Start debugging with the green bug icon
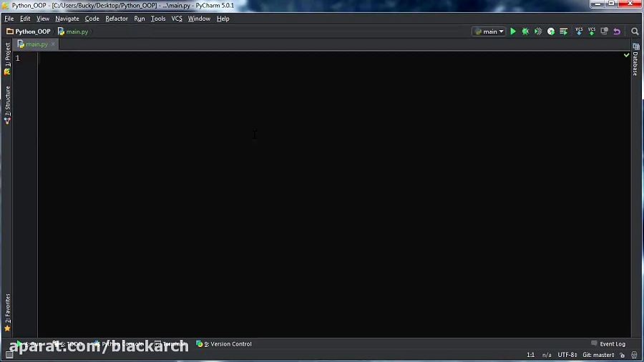644x362 pixels. [x=525, y=31]
